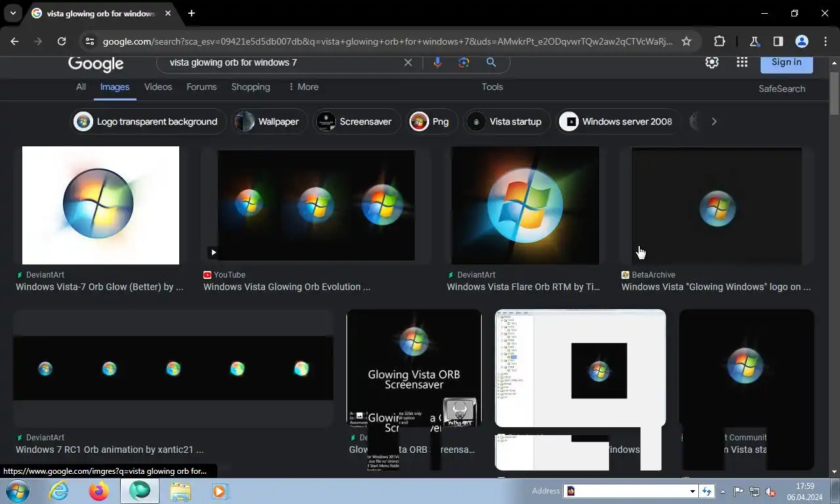The width and height of the screenshot is (840, 504).
Task: Click the muted volume tray icon
Action: (771, 491)
